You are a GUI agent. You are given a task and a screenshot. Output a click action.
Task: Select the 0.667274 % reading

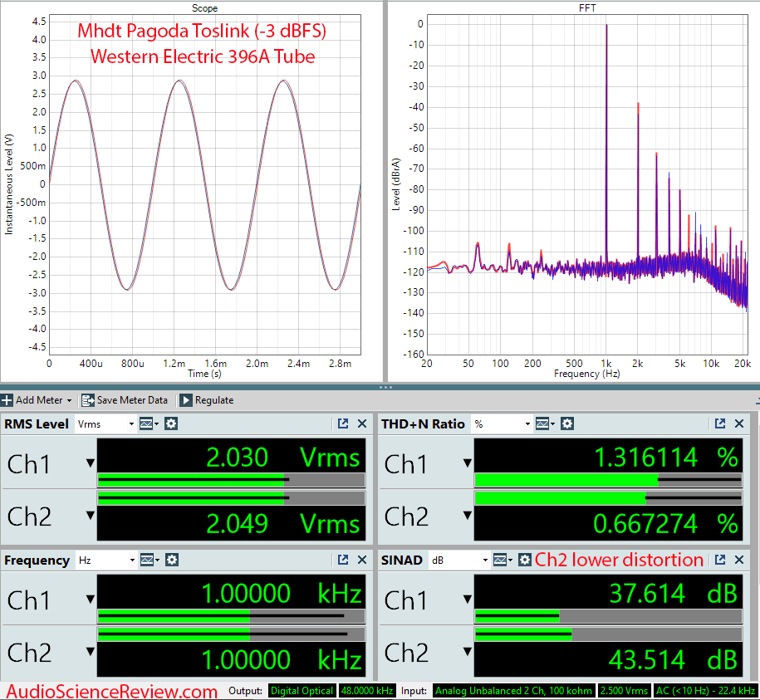(666, 523)
